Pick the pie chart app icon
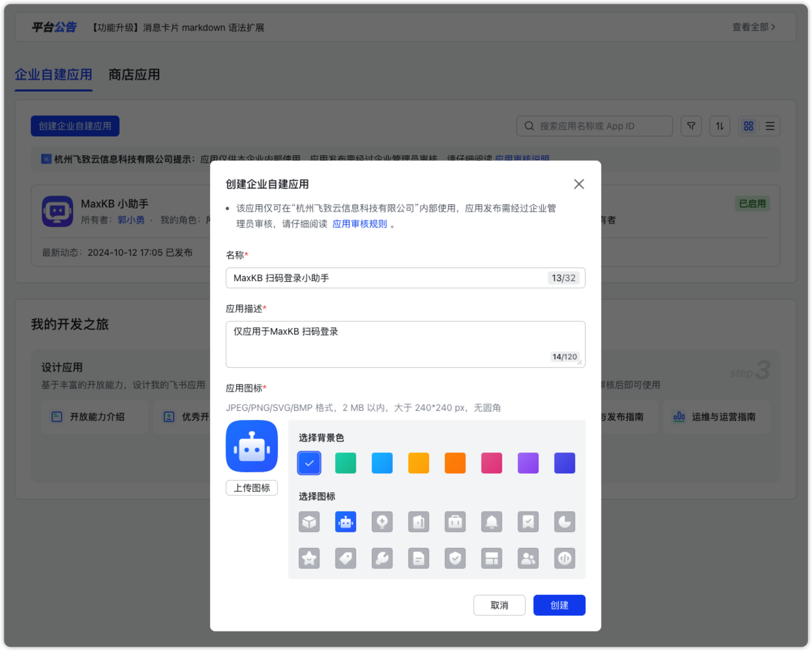812x651 pixels. coord(565,522)
